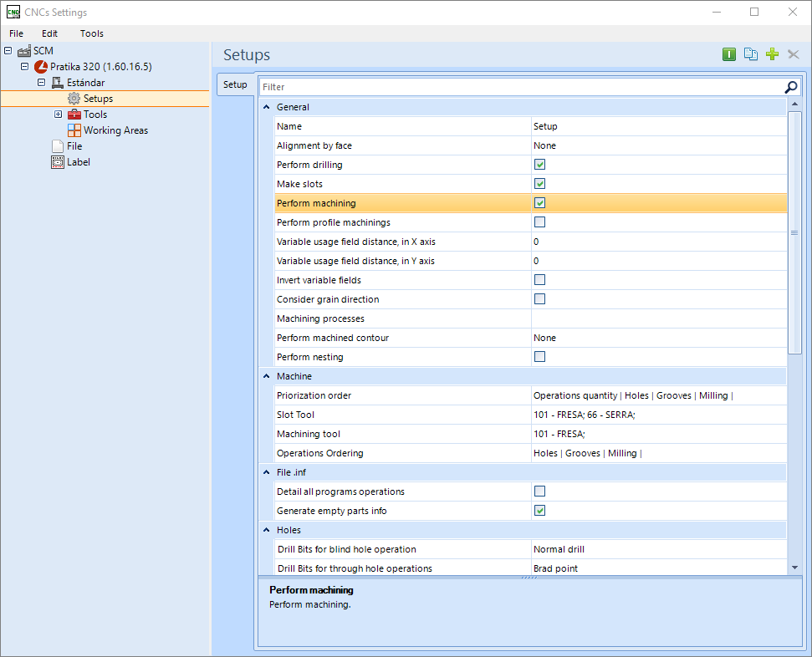The height and width of the screenshot is (657, 812).
Task: Open the Tools menu in menu bar
Action: click(x=92, y=33)
